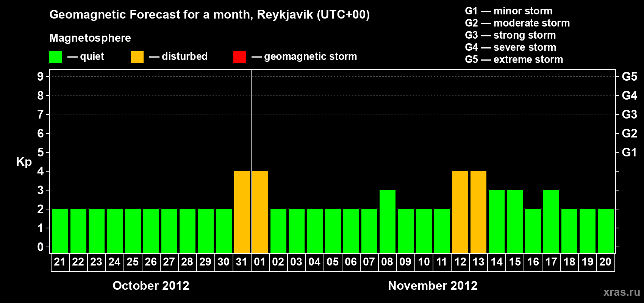Click the G4 right axis label
The height and width of the screenshot is (303, 644).
[629, 95]
